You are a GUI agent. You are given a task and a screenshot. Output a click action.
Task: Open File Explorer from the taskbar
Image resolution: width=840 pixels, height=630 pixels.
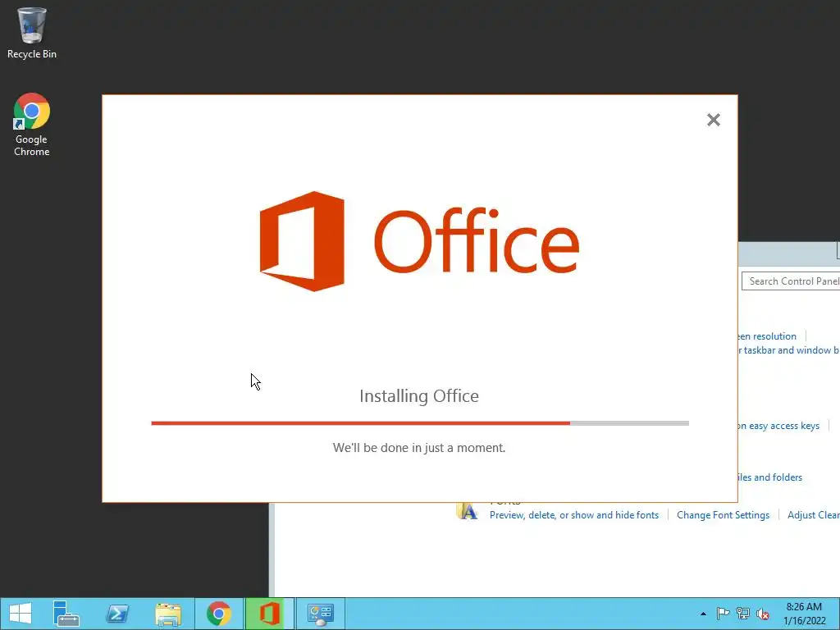(x=168, y=614)
